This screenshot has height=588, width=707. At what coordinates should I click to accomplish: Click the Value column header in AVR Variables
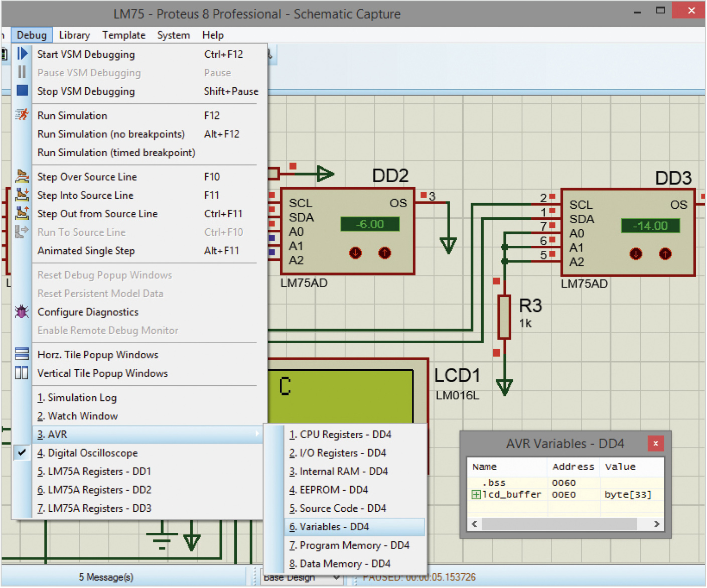632,467
